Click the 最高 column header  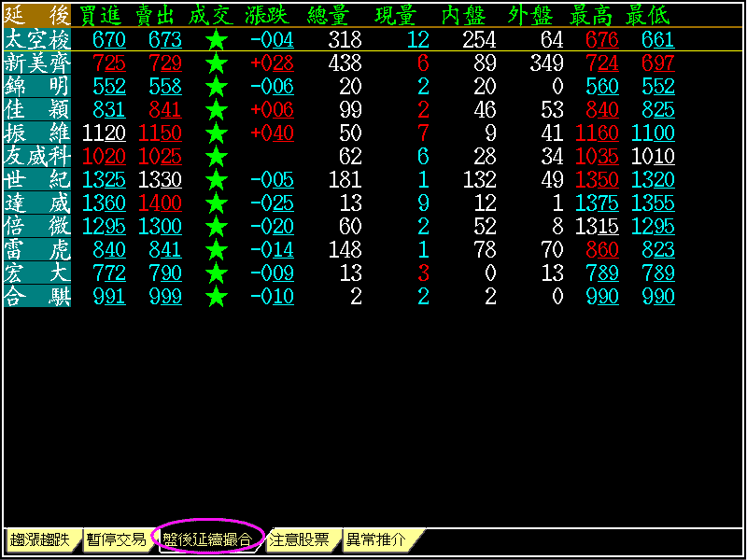(593, 15)
